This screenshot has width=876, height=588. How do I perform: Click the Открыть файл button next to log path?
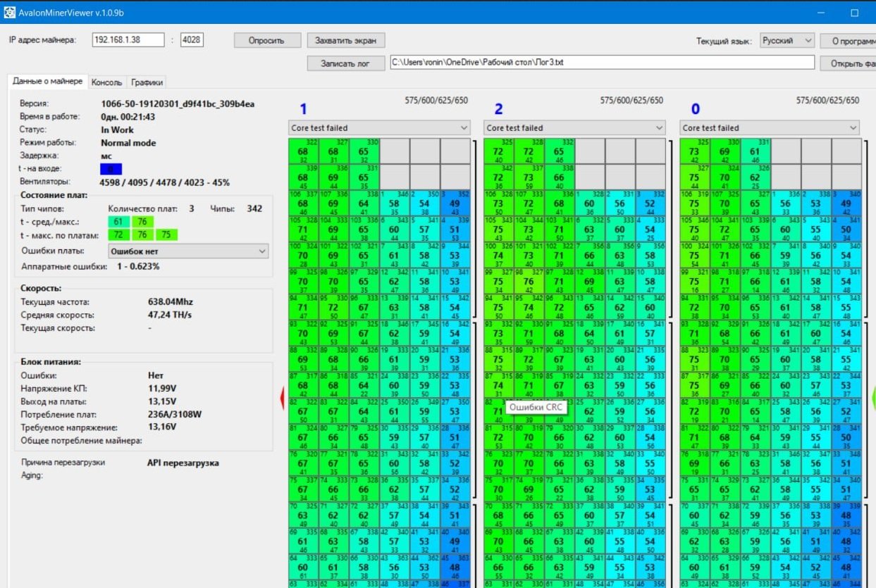(848, 63)
